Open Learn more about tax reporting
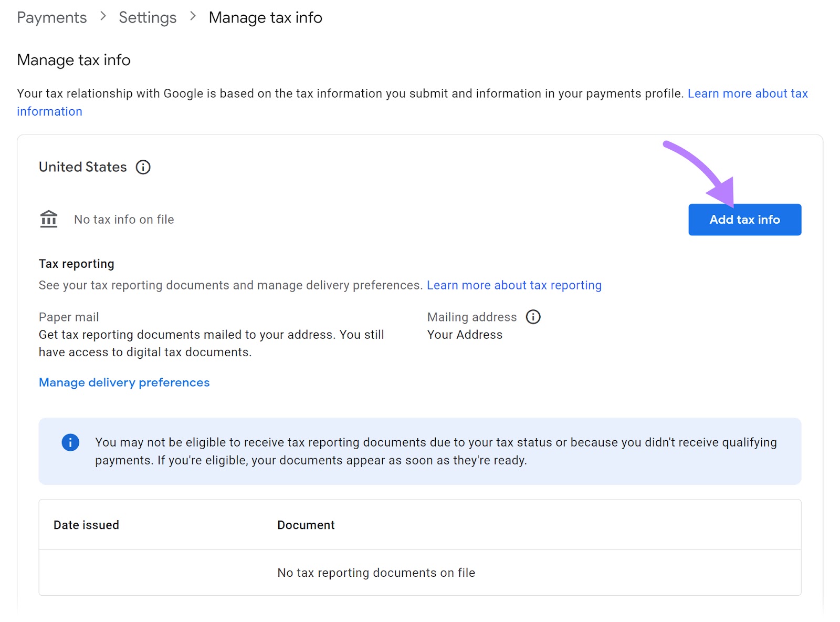840x622 pixels. (514, 285)
